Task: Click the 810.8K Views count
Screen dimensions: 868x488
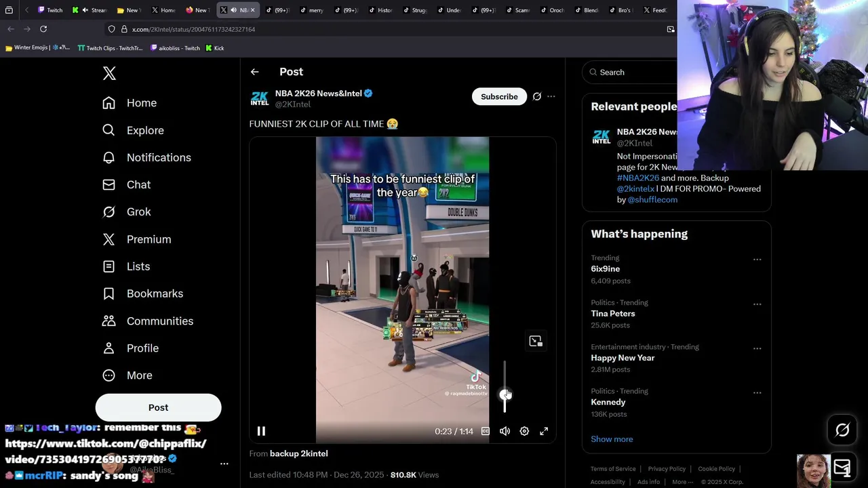Action: (414, 475)
